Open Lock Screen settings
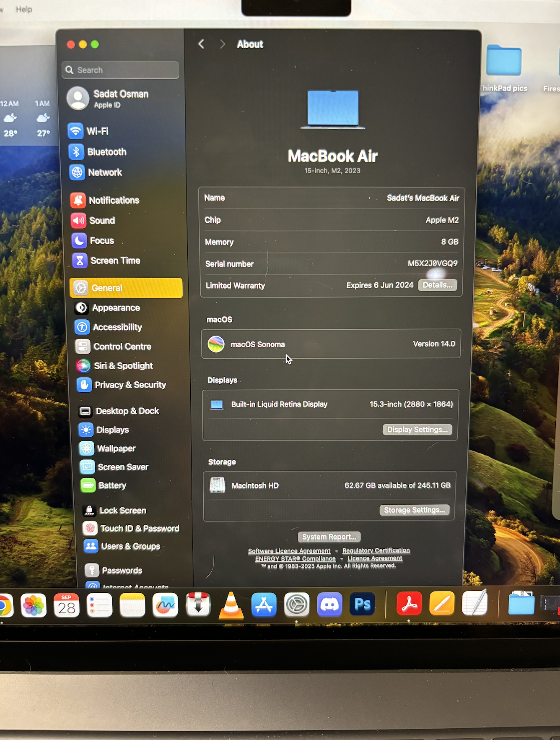 [x=114, y=511]
